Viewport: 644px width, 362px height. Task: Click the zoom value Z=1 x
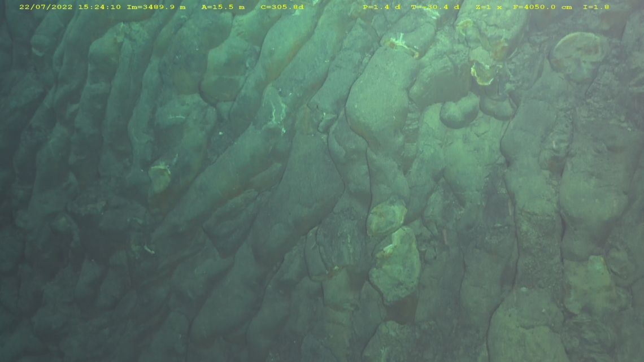point(489,7)
